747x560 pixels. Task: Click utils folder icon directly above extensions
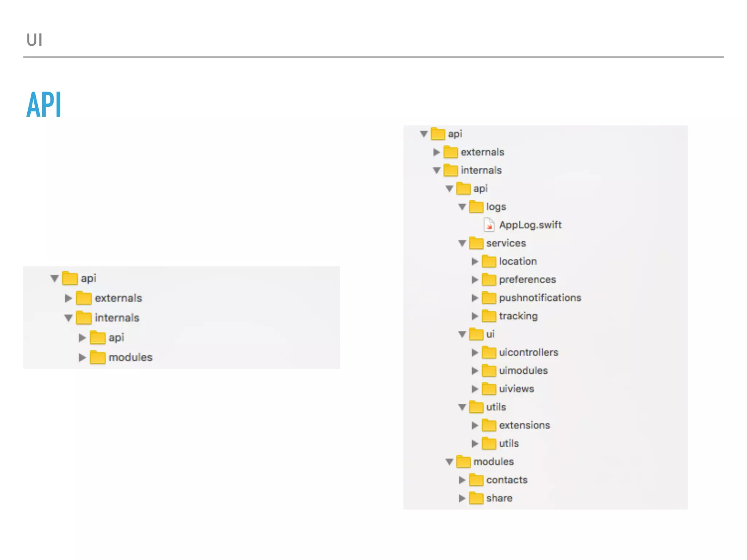click(476, 407)
